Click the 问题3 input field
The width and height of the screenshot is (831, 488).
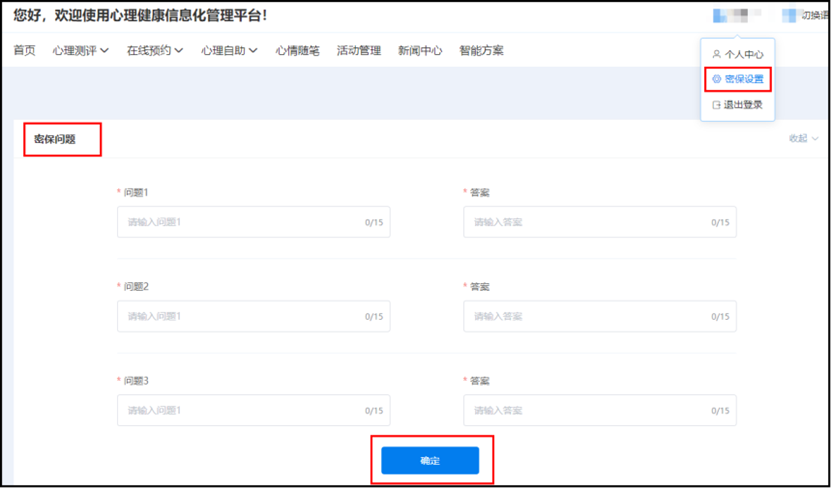pos(240,411)
